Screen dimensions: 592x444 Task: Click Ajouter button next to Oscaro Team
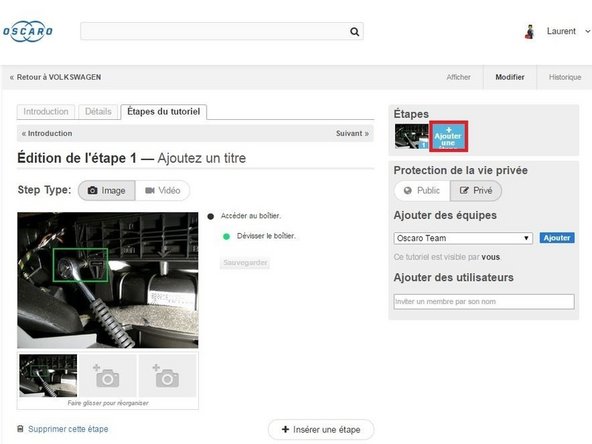pyautogui.click(x=557, y=238)
